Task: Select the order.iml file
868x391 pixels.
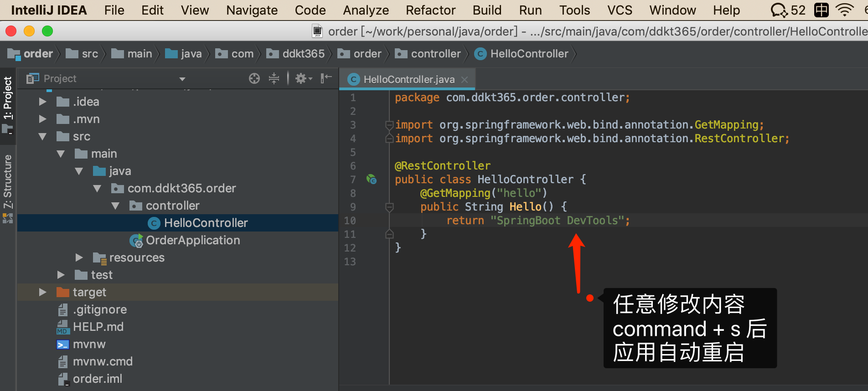Action: click(97, 379)
